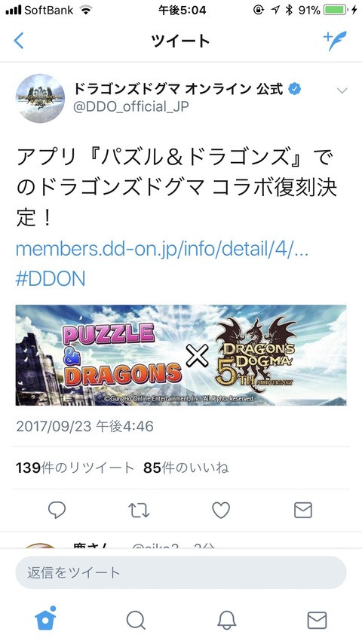Open the members.dd-on.jp info link

point(162,250)
